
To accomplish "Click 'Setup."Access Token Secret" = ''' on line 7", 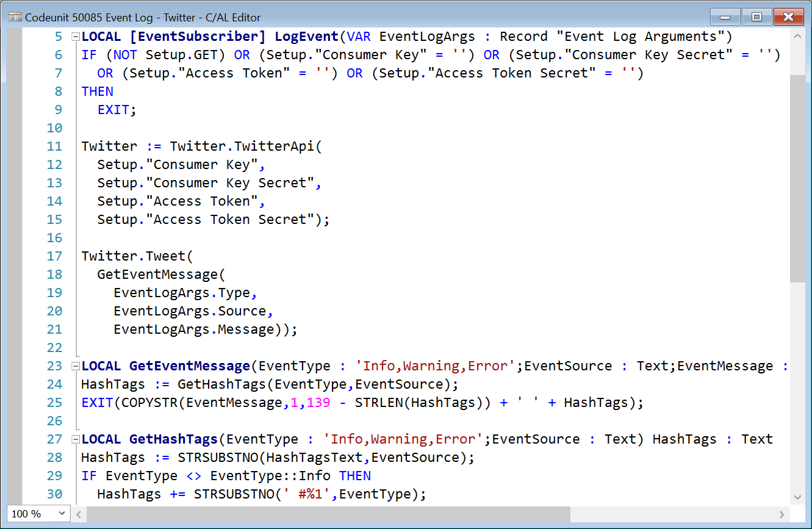I will pos(508,73).
